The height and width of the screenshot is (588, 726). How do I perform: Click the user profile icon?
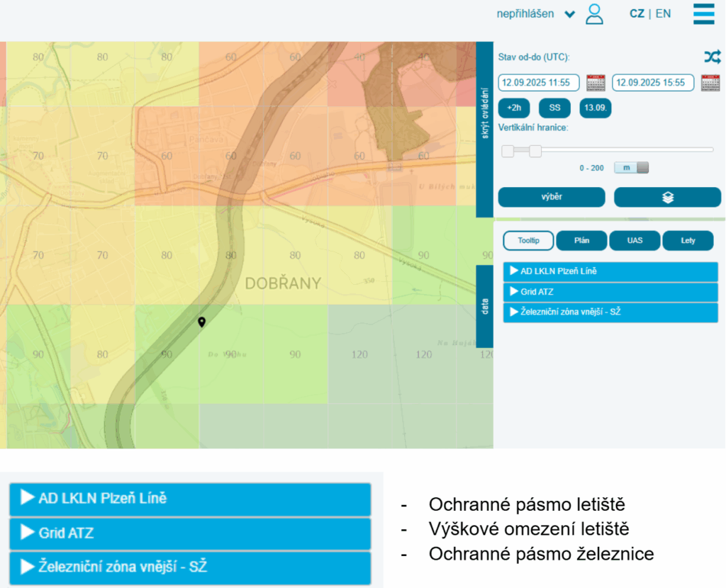[x=594, y=14]
